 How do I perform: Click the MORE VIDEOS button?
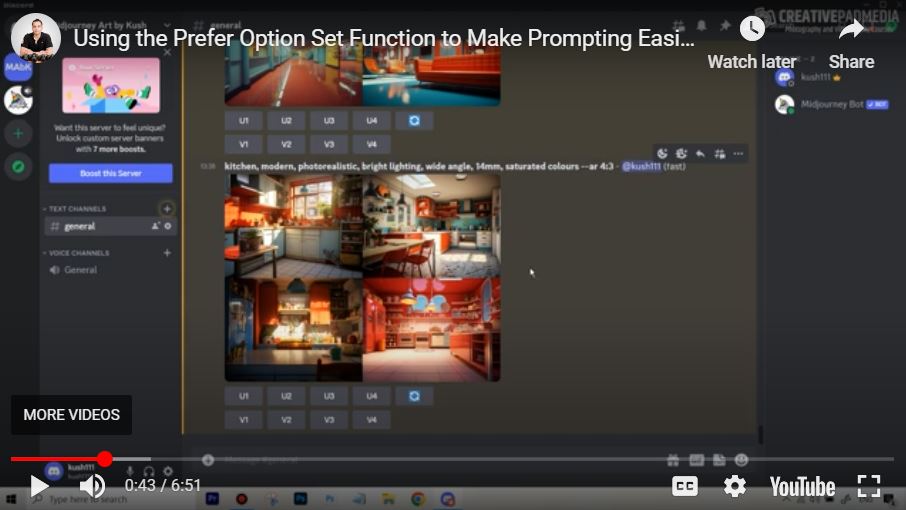pyautogui.click(x=72, y=415)
